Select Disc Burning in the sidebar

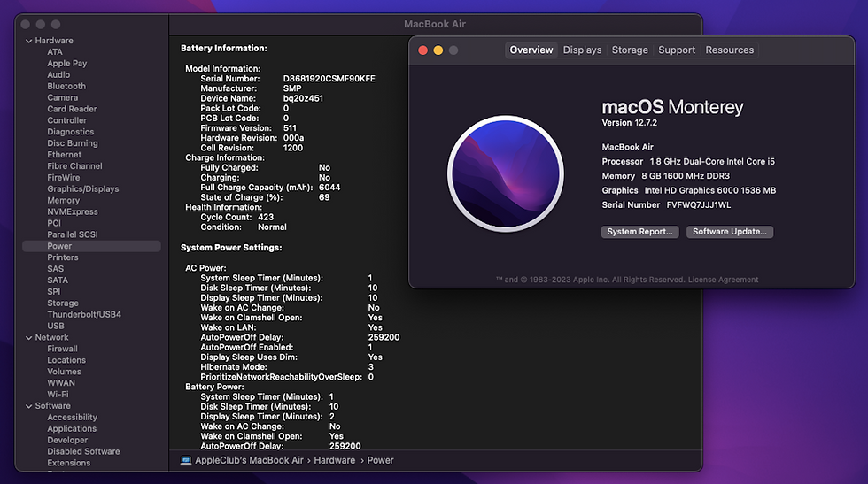[73, 143]
